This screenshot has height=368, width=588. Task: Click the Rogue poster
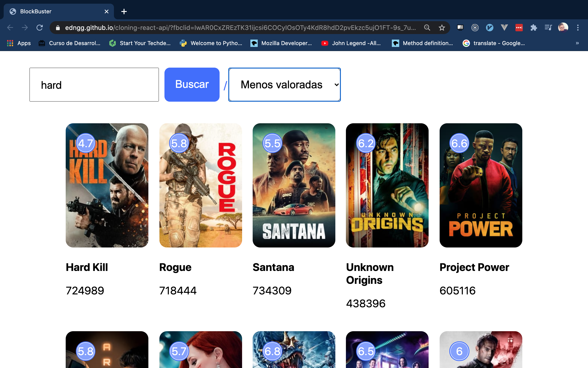(201, 185)
